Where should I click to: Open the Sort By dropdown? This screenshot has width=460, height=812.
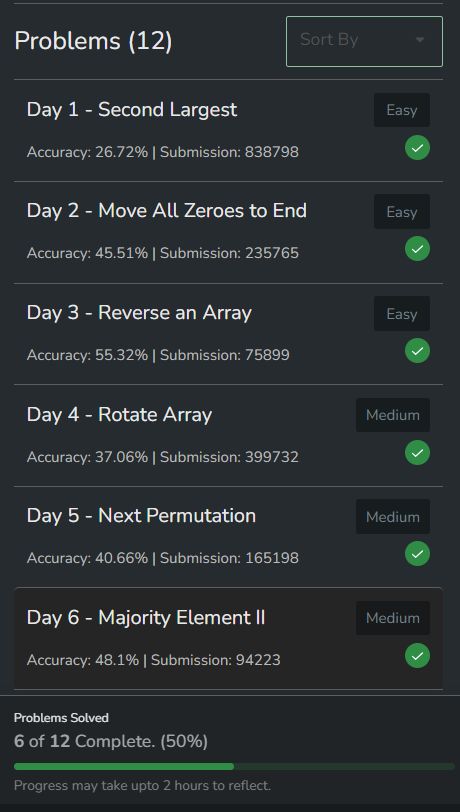(364, 41)
